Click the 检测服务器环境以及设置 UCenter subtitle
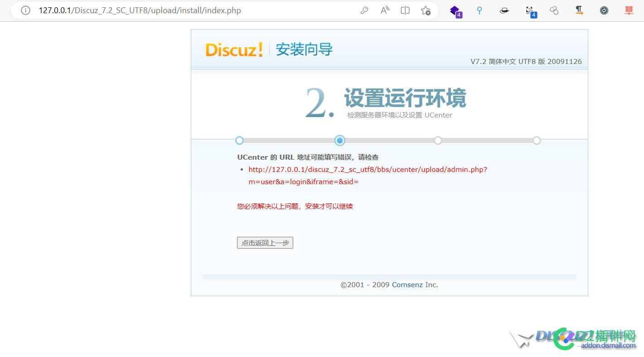The image size is (644, 357). 400,115
